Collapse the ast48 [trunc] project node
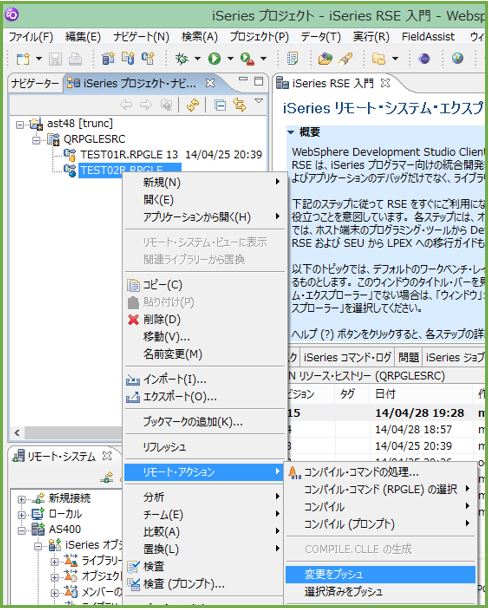 click(x=20, y=124)
